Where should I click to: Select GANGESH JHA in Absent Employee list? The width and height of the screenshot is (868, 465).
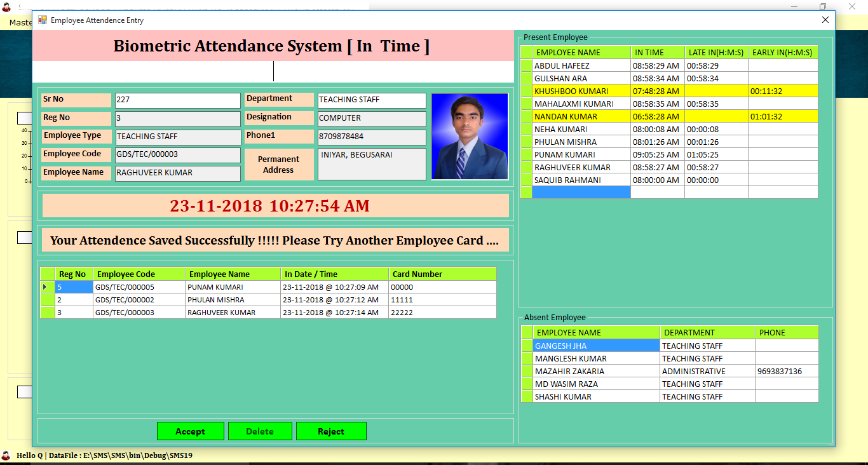[595, 346]
